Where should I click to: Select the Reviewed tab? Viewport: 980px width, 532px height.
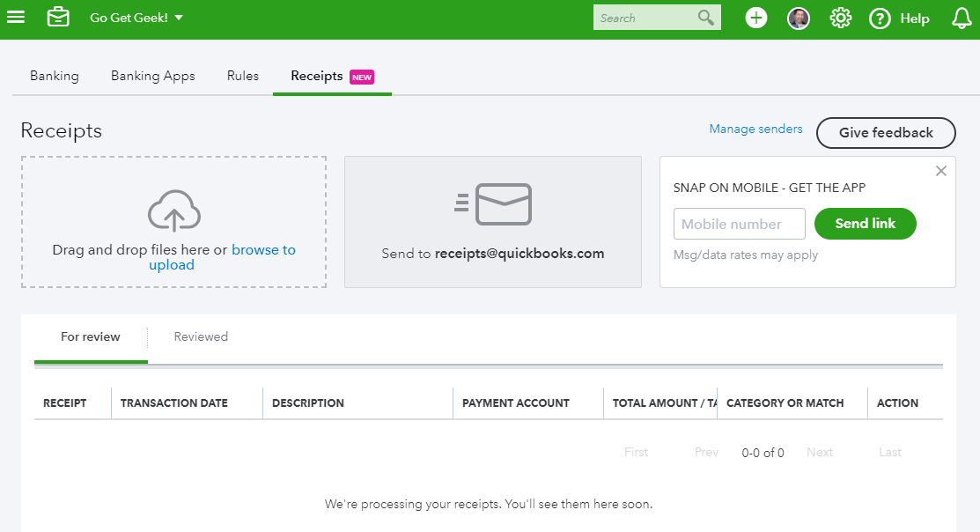tap(201, 336)
